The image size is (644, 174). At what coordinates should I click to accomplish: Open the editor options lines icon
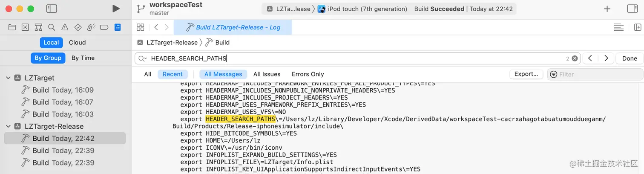(618, 27)
